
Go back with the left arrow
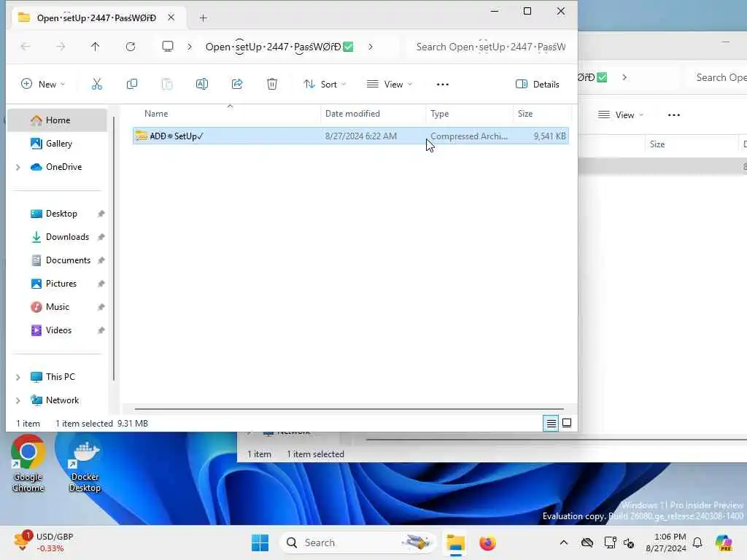point(26,47)
